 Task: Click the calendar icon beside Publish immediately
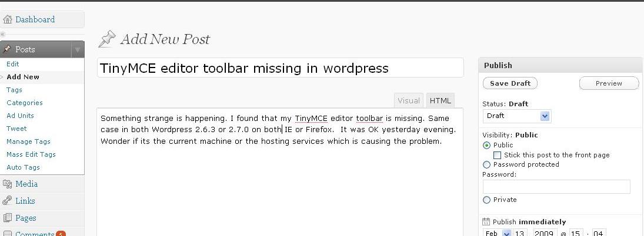486,222
